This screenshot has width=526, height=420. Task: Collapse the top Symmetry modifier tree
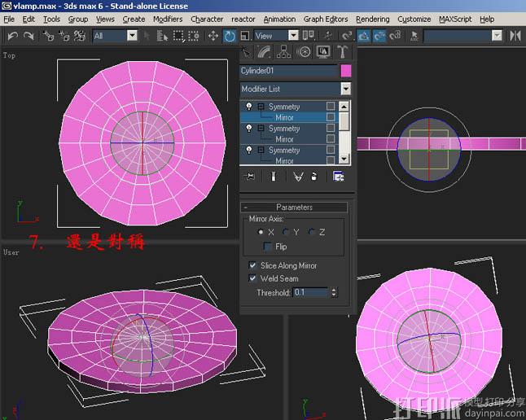point(261,107)
